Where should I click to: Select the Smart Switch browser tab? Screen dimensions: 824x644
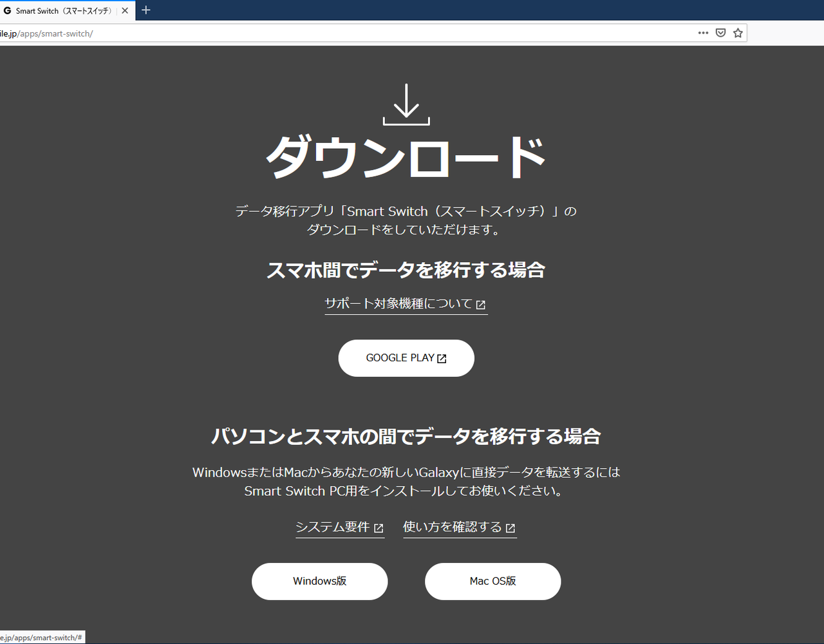(67, 10)
